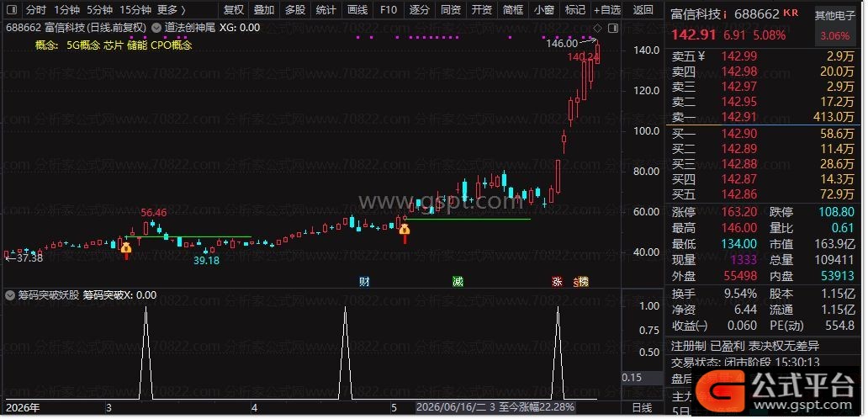Click the chart title 688662 富信科技(日线.前复权)

click(x=77, y=27)
